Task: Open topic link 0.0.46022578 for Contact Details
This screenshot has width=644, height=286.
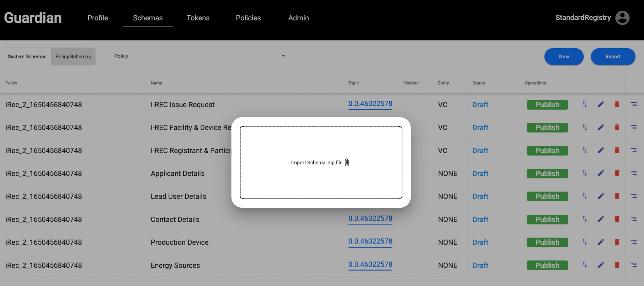Action: coord(370,218)
